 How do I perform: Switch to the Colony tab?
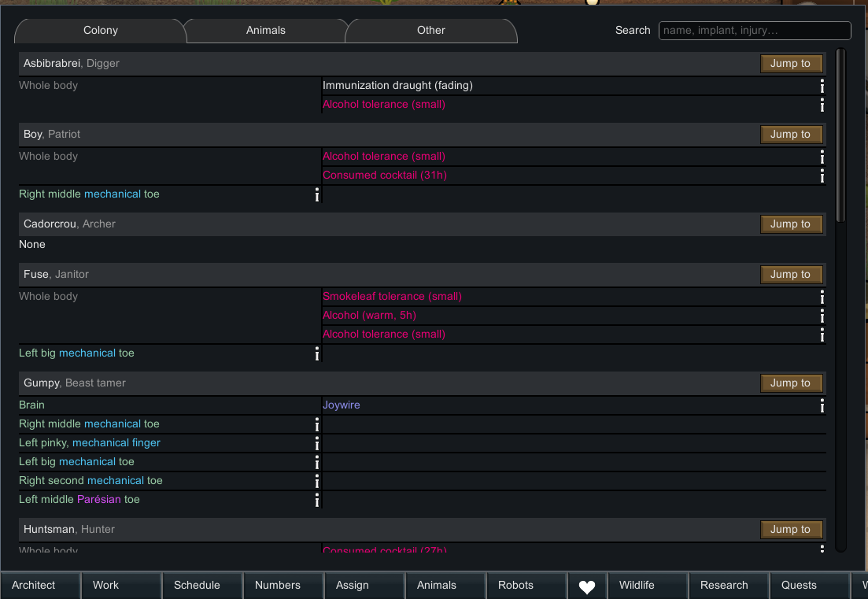[100, 31]
